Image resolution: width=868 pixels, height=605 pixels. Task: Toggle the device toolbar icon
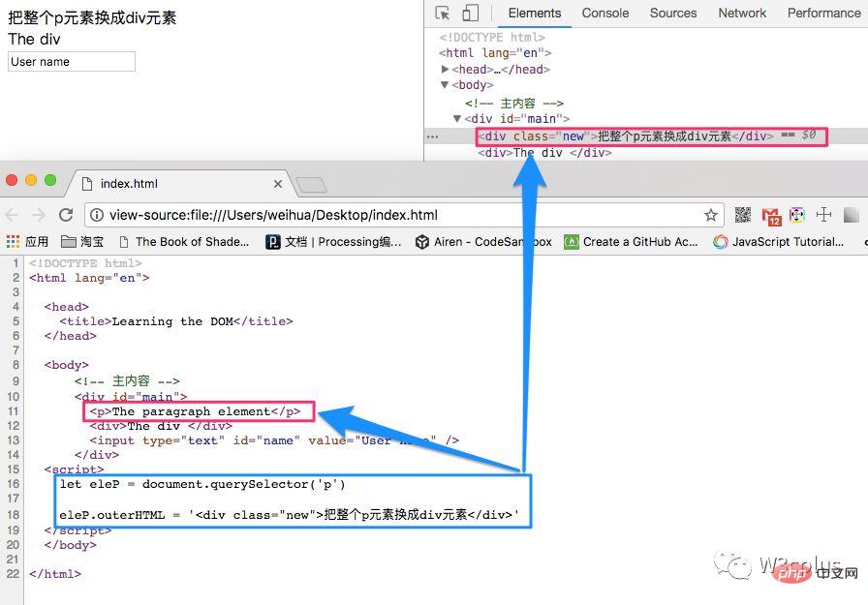coord(470,13)
